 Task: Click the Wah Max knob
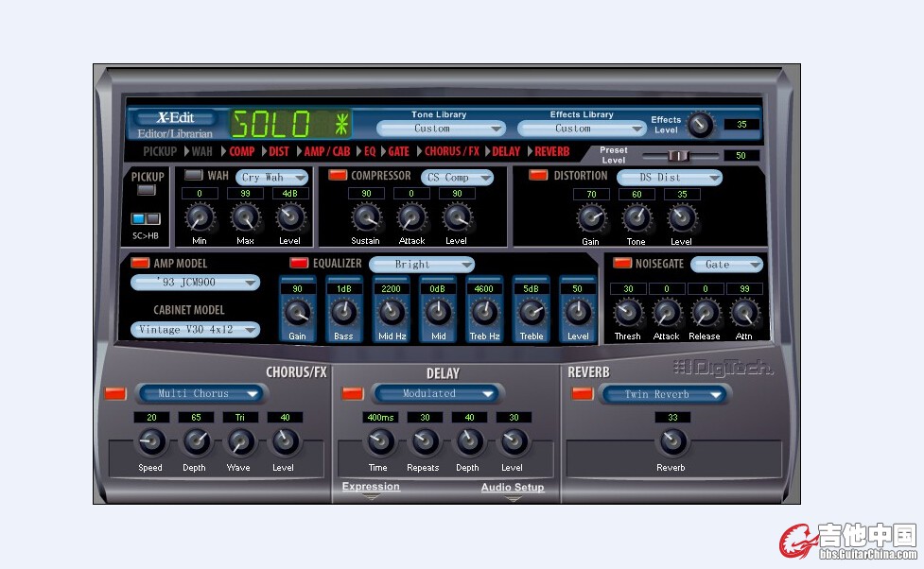pos(245,218)
